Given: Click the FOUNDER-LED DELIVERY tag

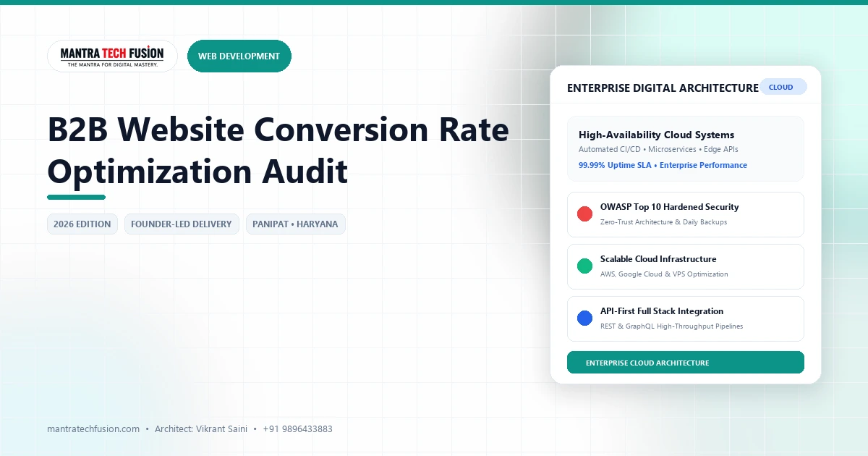Looking at the screenshot, I should click(182, 224).
